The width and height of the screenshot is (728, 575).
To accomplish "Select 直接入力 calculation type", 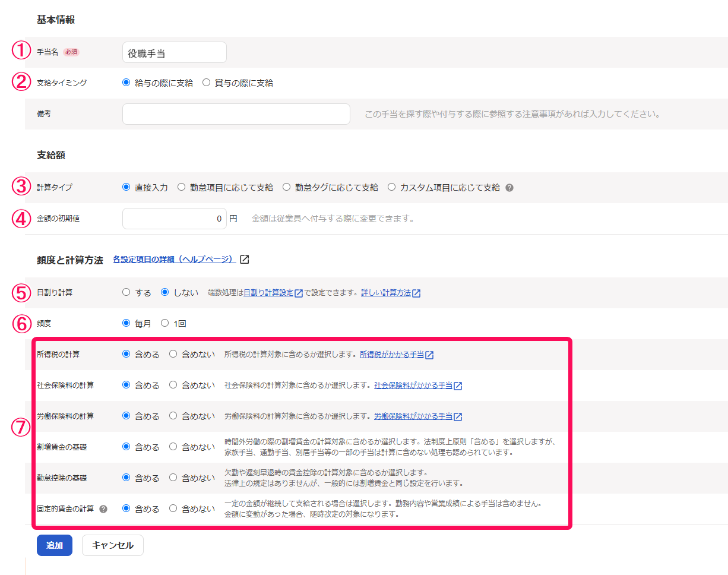I will (x=126, y=187).
